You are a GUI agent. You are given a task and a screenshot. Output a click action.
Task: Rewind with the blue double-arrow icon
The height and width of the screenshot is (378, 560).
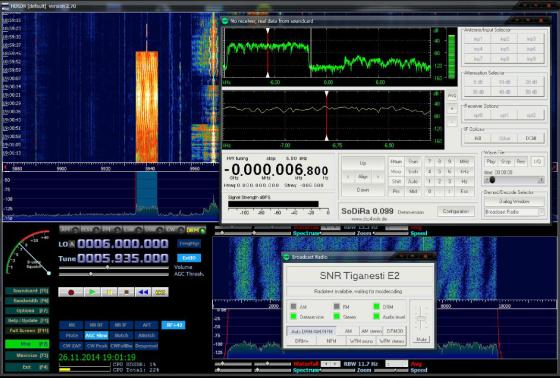143,292
